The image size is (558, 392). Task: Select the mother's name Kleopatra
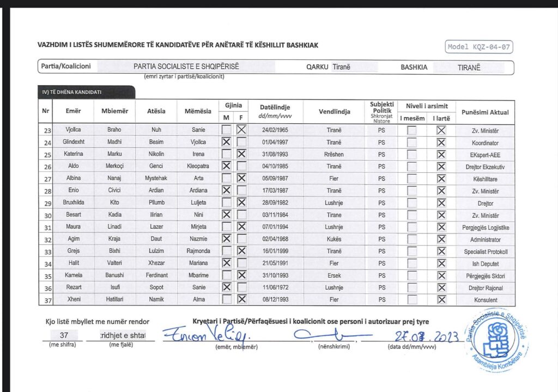[x=198, y=166]
